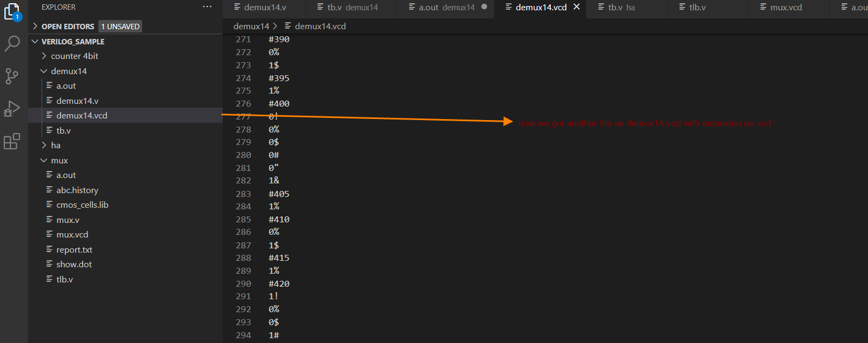Click unsaved dot on a.out demux14 tab
Screen dimensions: 868x343
point(484,7)
